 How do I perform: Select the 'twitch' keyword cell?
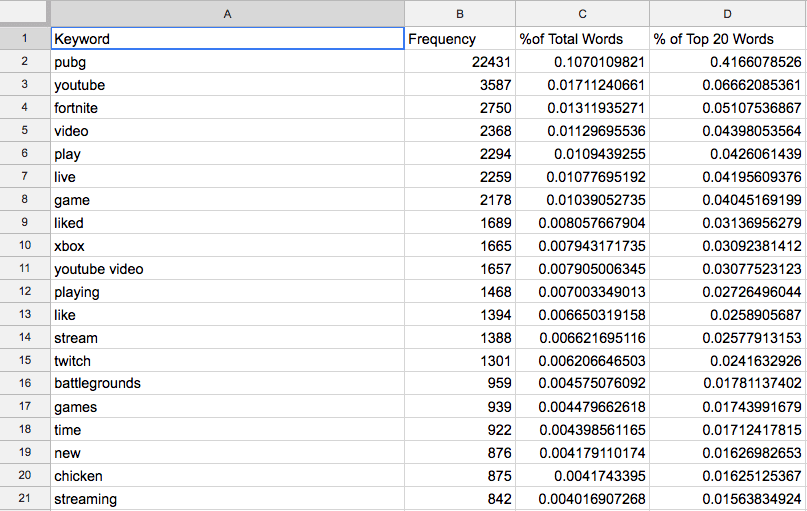tap(227, 360)
